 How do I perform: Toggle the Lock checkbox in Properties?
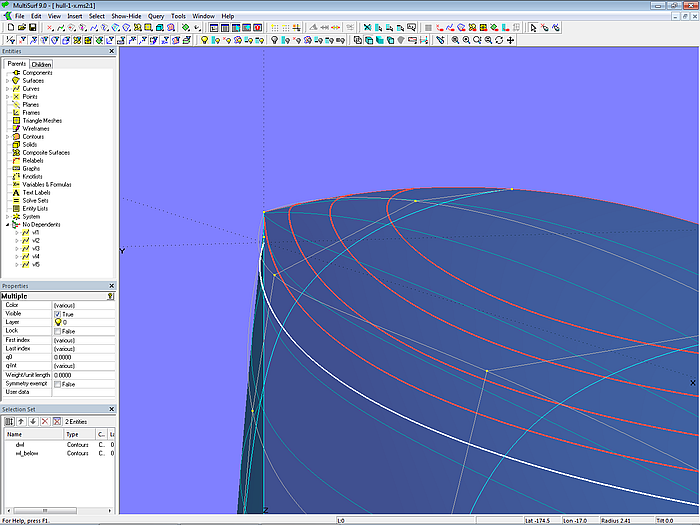pyautogui.click(x=57, y=331)
